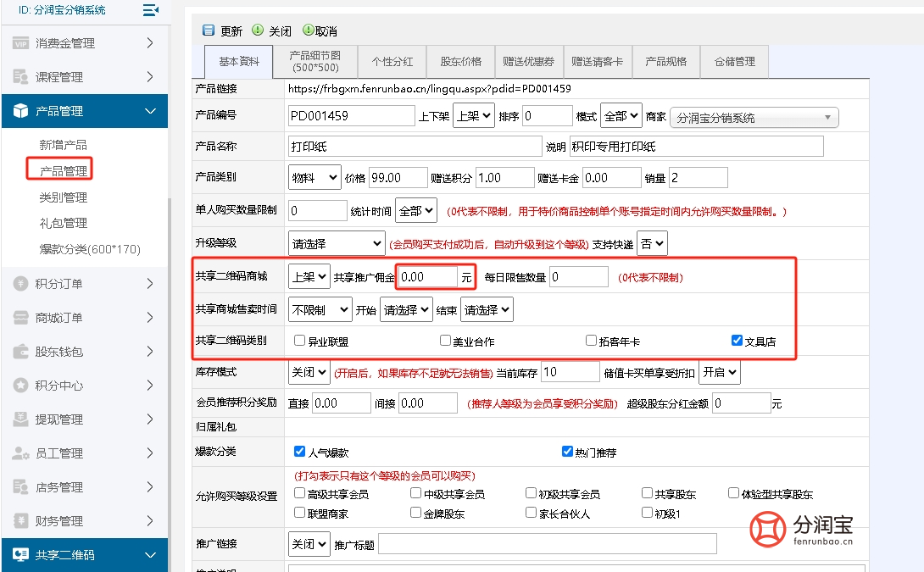Select the 消费金管理 VIP sidebar icon

click(19, 43)
